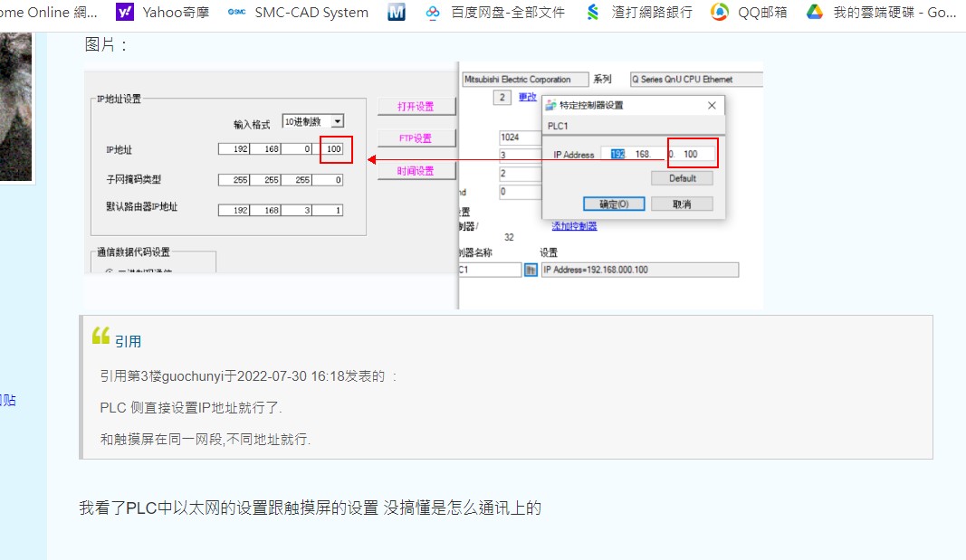Open the 输入格式 10进制数 dropdown
966x560 pixels.
click(313, 121)
